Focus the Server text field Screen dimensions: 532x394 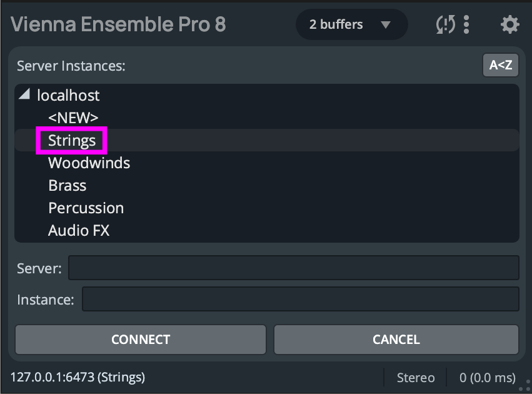pos(293,268)
